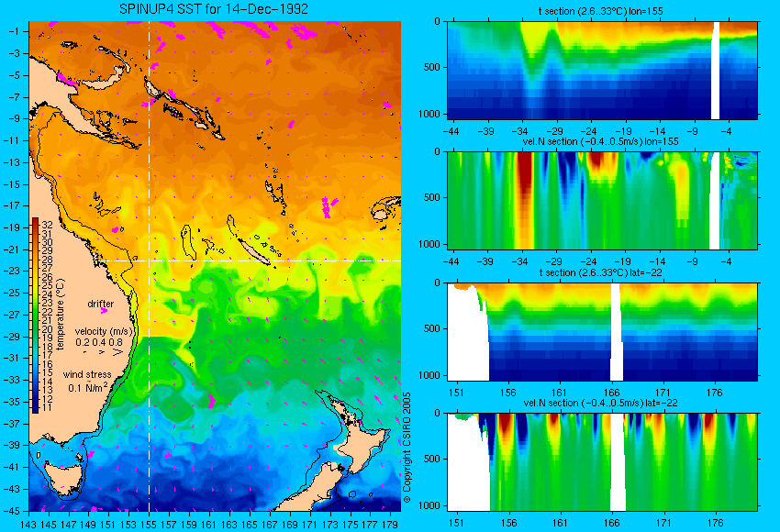Screen dimensions: 780x532
Task: Click the '-23' latitude tick on the SST map
Action: point(11,271)
